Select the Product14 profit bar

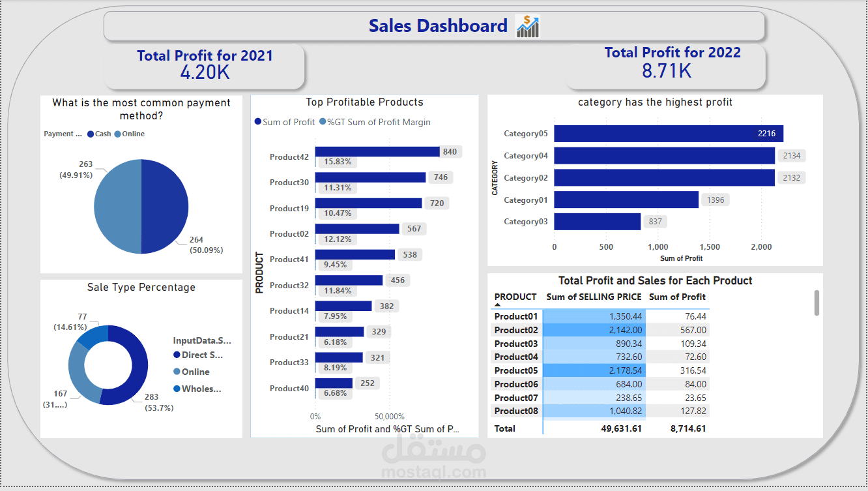pos(343,306)
